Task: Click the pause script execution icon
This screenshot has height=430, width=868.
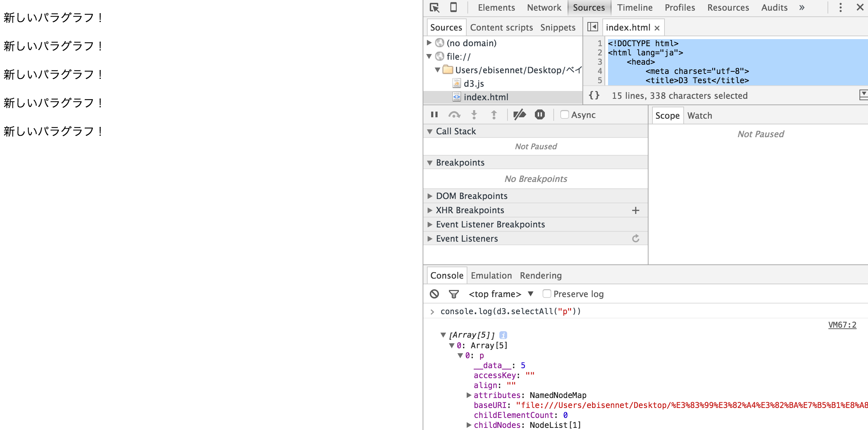Action: pos(434,114)
